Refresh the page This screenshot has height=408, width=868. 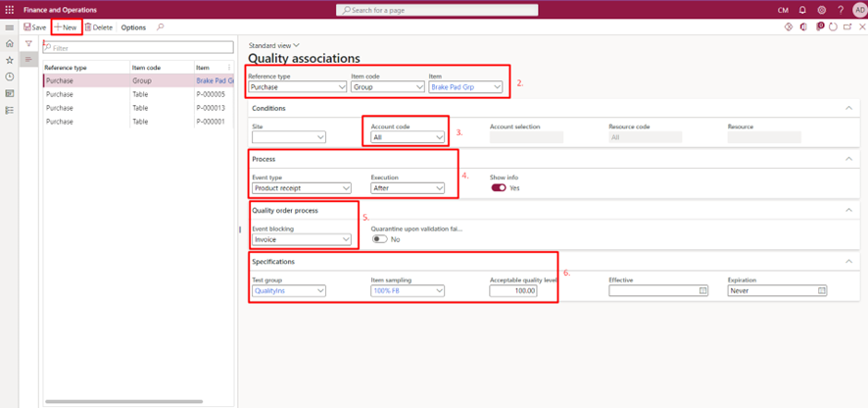point(833,27)
